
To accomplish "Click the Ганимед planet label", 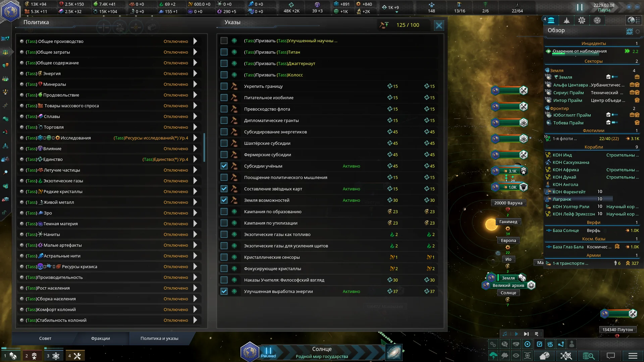I will (x=508, y=222).
